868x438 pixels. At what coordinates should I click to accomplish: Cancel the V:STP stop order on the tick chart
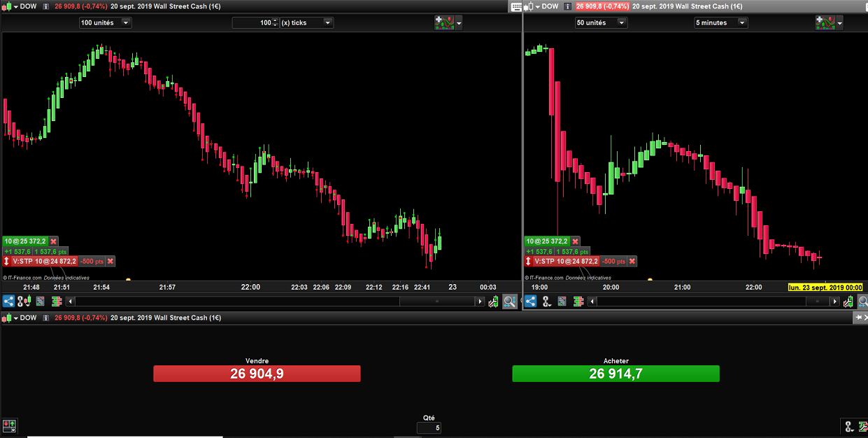(110, 261)
